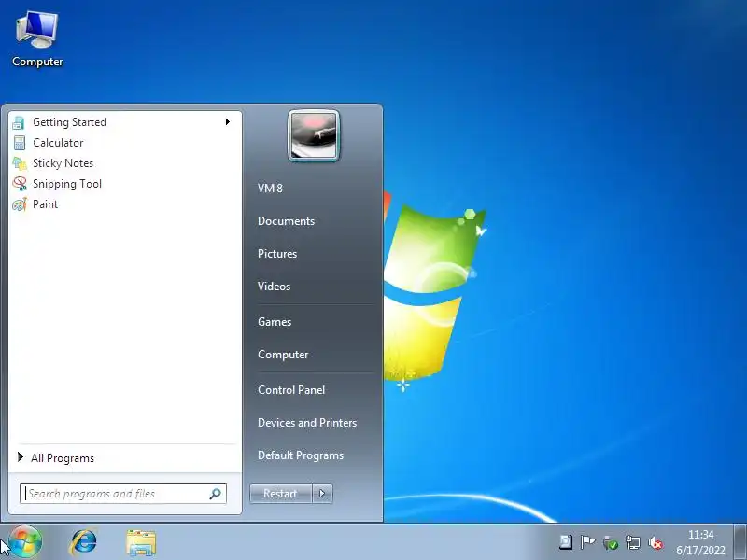747x560 pixels.
Task: Open shutdown options arrow next to Restart
Action: 322,494
